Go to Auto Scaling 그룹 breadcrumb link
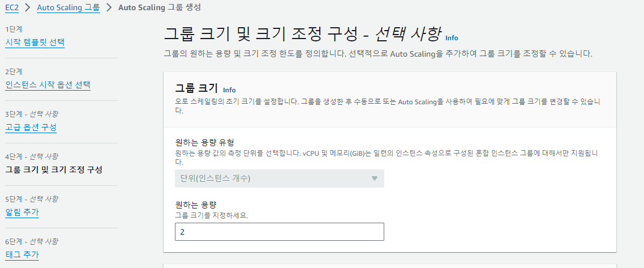The image size is (644, 268). [68, 7]
